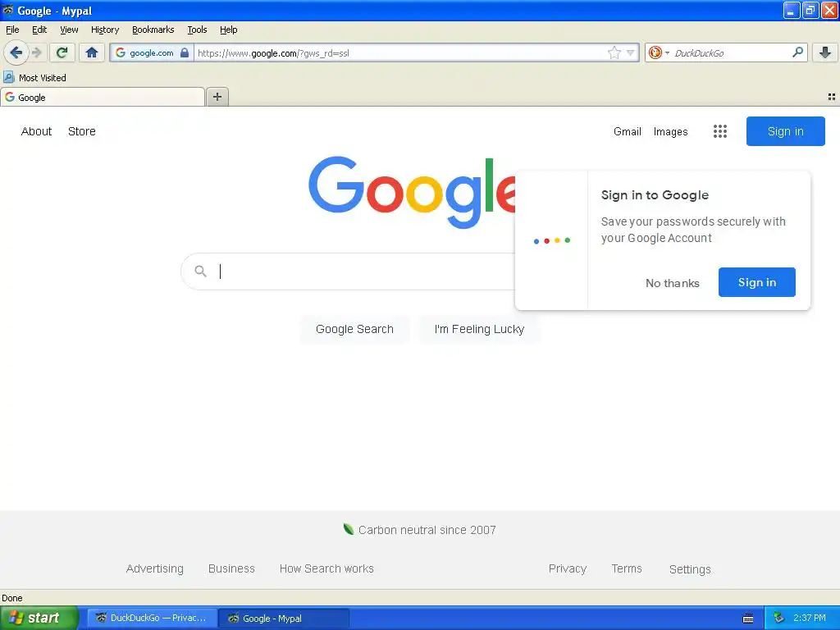Select the Google browser tab
840x630 pixels.
click(x=103, y=97)
